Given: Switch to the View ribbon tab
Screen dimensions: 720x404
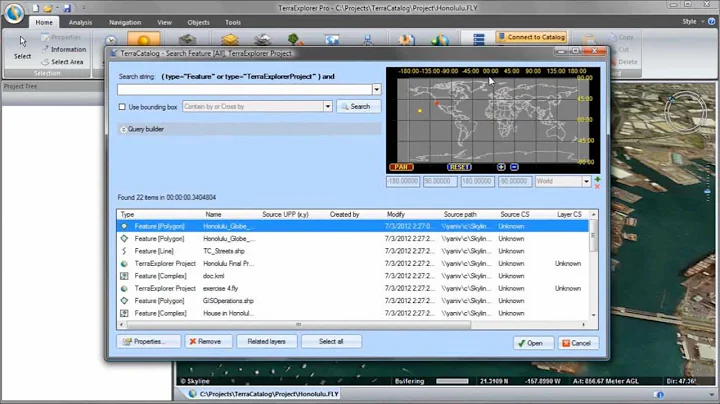Looking at the screenshot, I should click(x=164, y=22).
